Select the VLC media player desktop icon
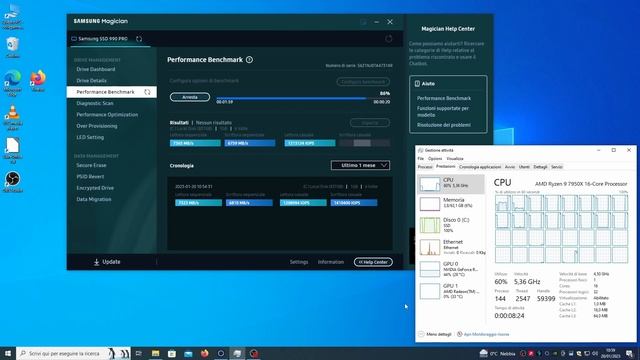Viewport: 640px width, 360px height. tap(13, 118)
